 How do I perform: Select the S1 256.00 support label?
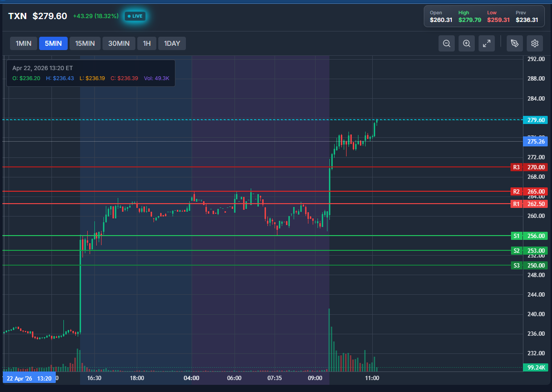pyautogui.click(x=529, y=236)
